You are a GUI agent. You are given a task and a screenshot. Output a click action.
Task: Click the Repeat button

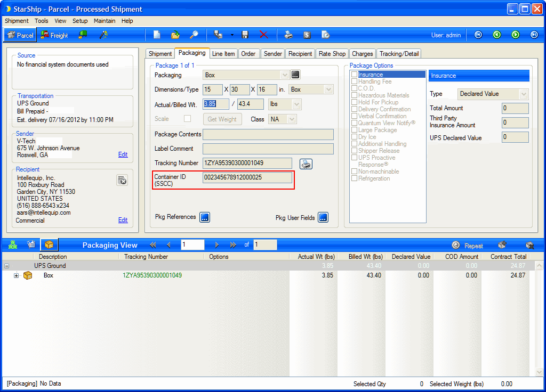[468, 245]
